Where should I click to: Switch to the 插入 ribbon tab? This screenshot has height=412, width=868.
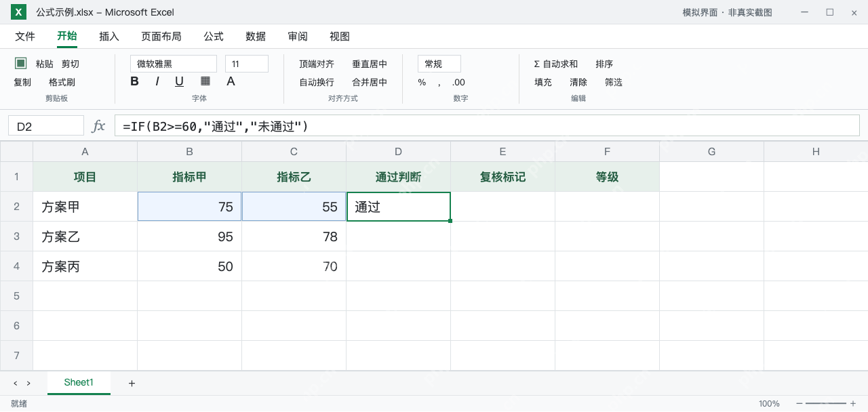pyautogui.click(x=109, y=37)
